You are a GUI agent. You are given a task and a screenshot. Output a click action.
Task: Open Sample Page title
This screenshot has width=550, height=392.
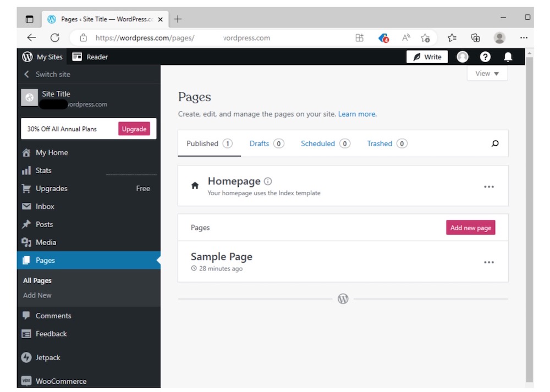(x=221, y=257)
